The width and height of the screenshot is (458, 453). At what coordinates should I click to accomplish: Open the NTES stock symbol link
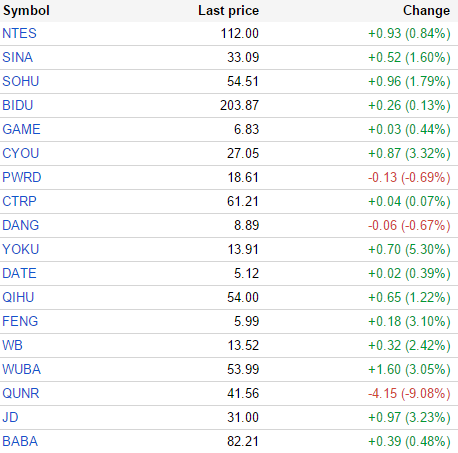(19, 33)
